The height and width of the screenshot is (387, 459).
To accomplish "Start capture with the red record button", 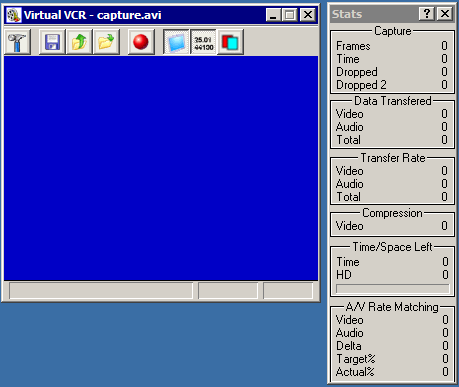I will (x=141, y=42).
